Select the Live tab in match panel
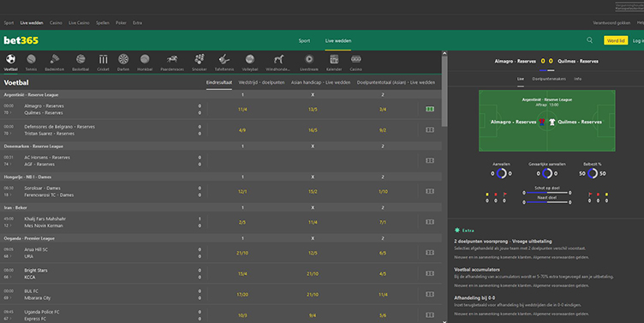This screenshot has height=323, width=644. [x=521, y=79]
